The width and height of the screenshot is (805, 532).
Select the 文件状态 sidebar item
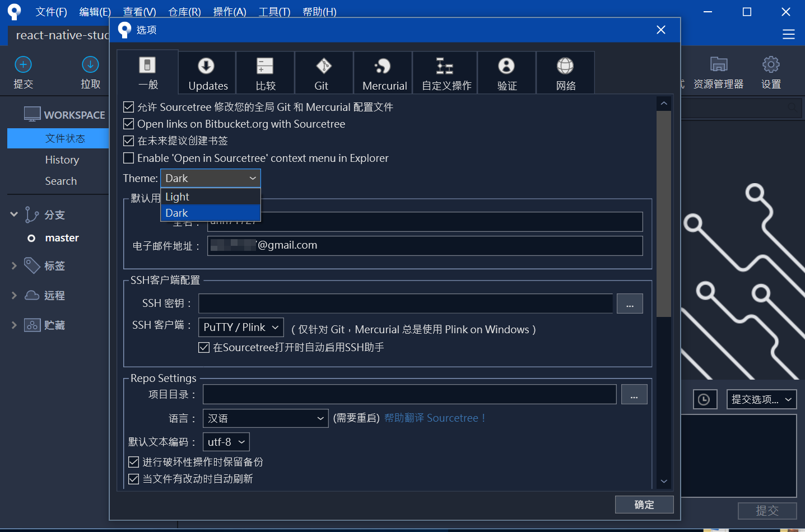(x=58, y=138)
